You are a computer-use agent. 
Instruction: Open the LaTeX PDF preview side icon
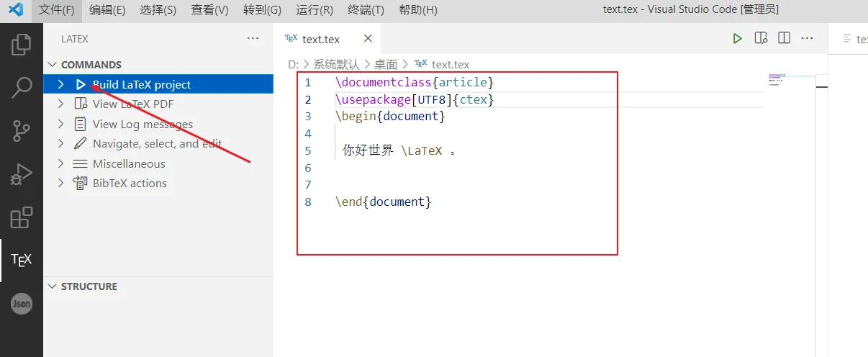[x=761, y=38]
